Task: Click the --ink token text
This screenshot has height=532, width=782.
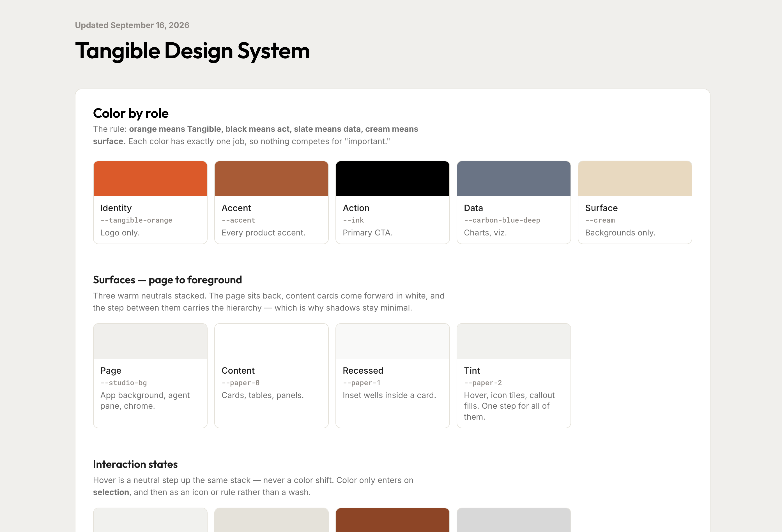Action: click(x=353, y=220)
